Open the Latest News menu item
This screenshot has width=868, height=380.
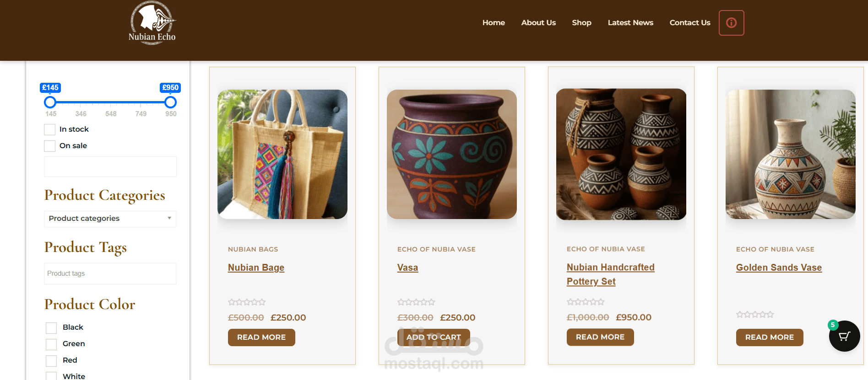(630, 23)
